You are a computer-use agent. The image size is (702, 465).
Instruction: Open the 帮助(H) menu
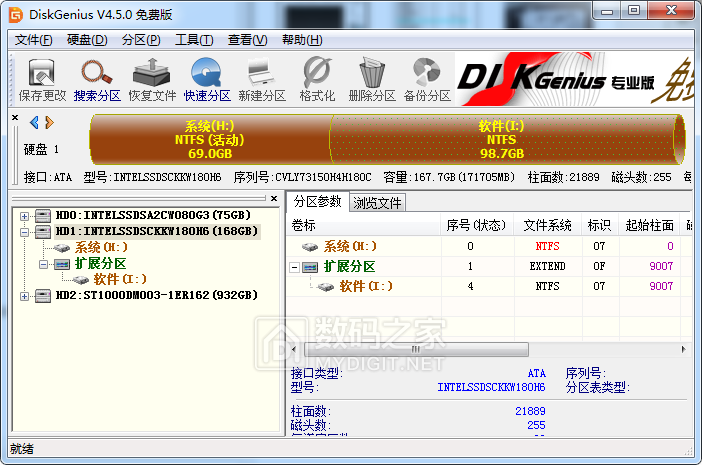pos(302,40)
